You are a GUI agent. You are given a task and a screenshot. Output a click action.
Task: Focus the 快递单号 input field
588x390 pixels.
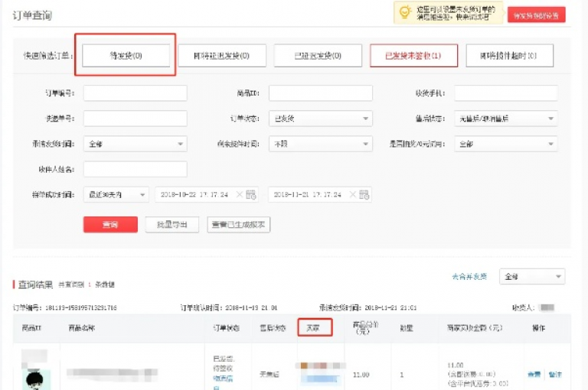point(135,119)
